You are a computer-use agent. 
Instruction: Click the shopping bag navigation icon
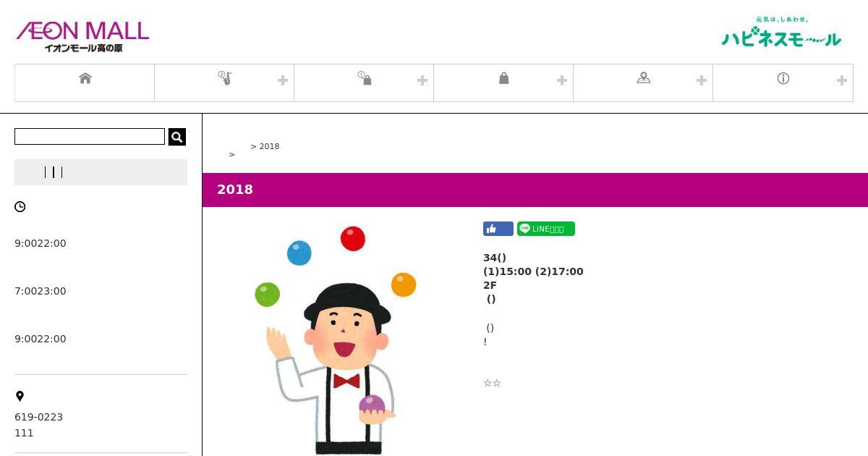click(x=504, y=78)
